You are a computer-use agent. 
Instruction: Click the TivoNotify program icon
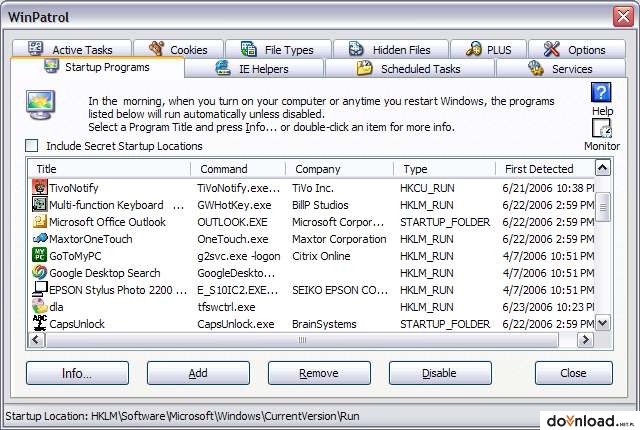(x=40, y=187)
